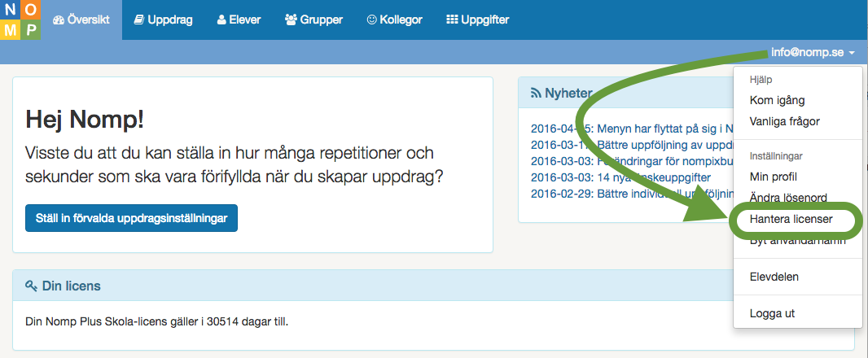868x358 pixels.
Task: Click Ställ in förvalda uppdragsinställningar button
Action: 131,218
